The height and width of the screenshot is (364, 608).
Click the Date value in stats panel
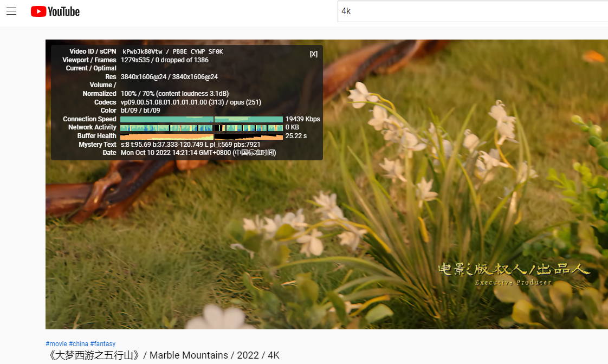(198, 153)
